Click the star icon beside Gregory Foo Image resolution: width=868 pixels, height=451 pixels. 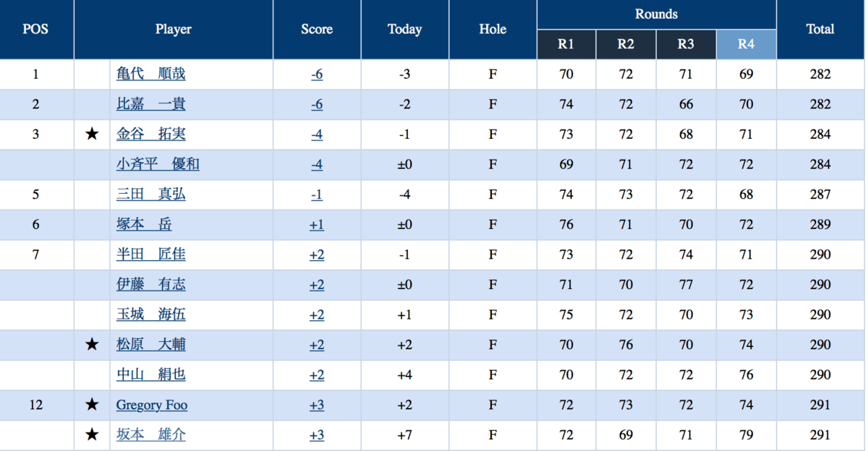pyautogui.click(x=92, y=405)
